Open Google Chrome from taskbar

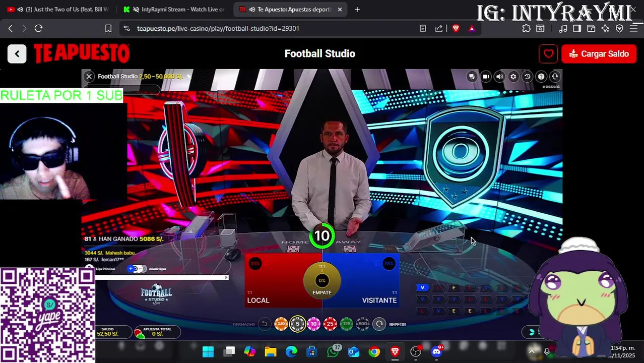(x=374, y=351)
